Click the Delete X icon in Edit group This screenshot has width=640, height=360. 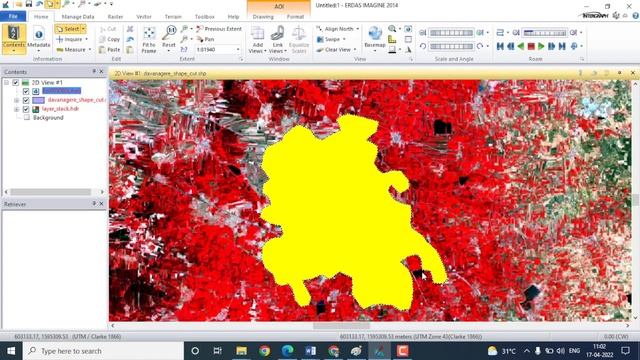[130, 29]
